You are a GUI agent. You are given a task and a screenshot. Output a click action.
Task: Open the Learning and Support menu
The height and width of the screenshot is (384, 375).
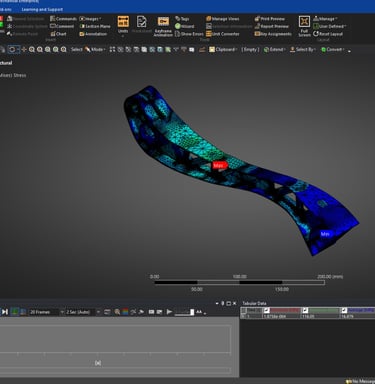[42, 9]
